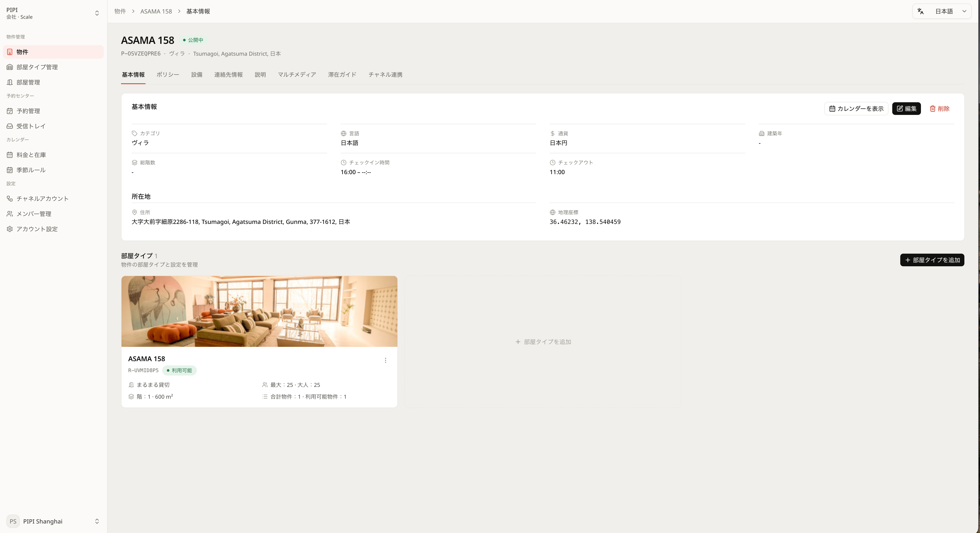Open the 滞在ガイド tab
The width and height of the screenshot is (980, 533).
pyautogui.click(x=342, y=74)
